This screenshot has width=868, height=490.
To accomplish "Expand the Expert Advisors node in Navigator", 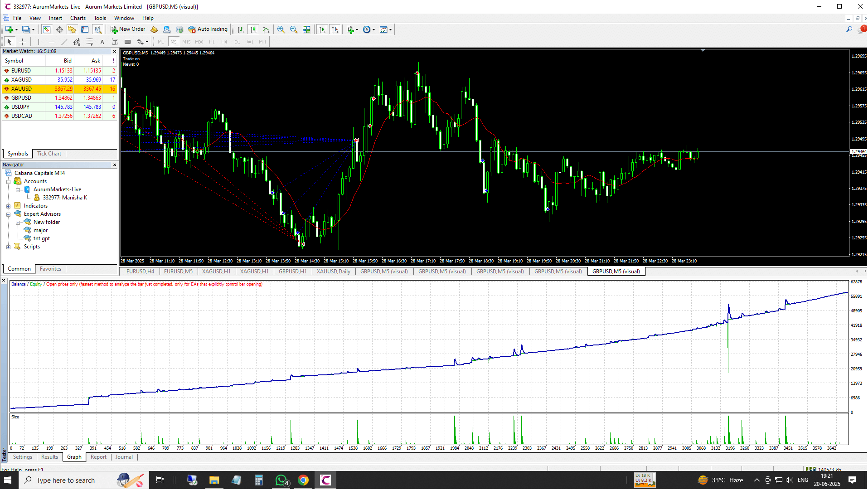I will click(8, 213).
